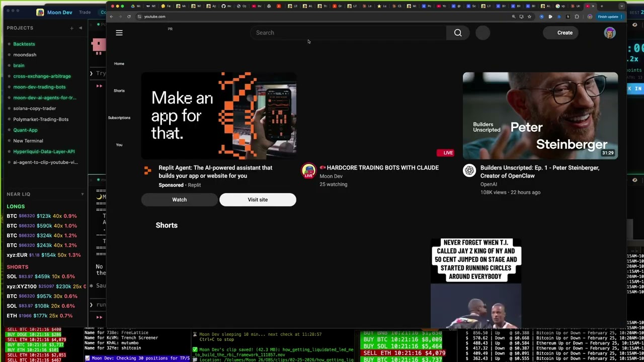Click the Moon Dev channel name under live video
Viewport: 644px width, 362px height.
click(331, 176)
